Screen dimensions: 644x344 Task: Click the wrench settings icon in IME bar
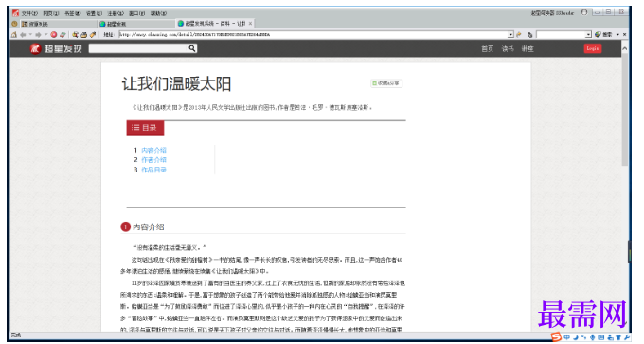[x=627, y=337]
